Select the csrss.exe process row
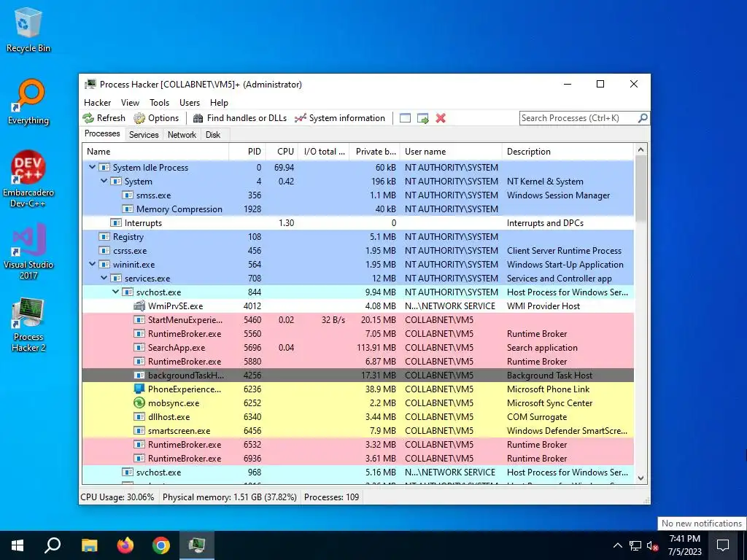 [x=357, y=251]
